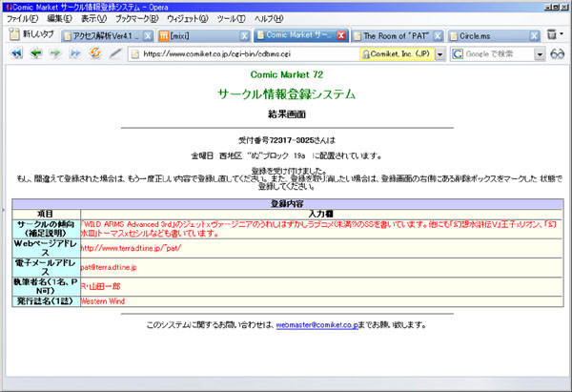Open the 編集(E) menu
The width and height of the screenshot is (572, 392).
tap(59, 19)
